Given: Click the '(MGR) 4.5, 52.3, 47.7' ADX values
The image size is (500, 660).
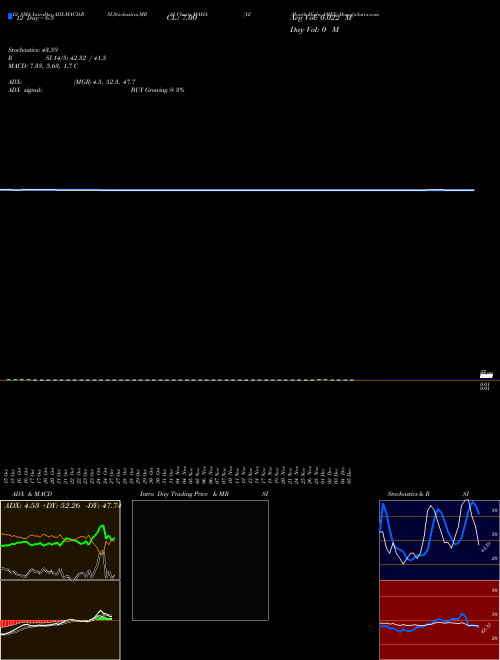Looking at the screenshot, I should tap(104, 82).
